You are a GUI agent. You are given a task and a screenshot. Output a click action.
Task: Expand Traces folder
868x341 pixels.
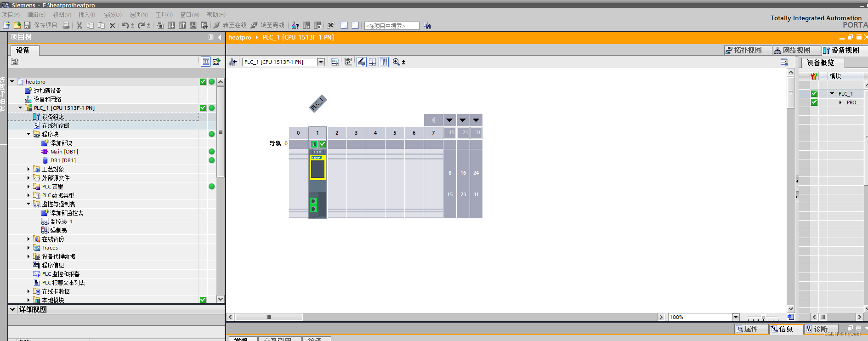(x=28, y=248)
